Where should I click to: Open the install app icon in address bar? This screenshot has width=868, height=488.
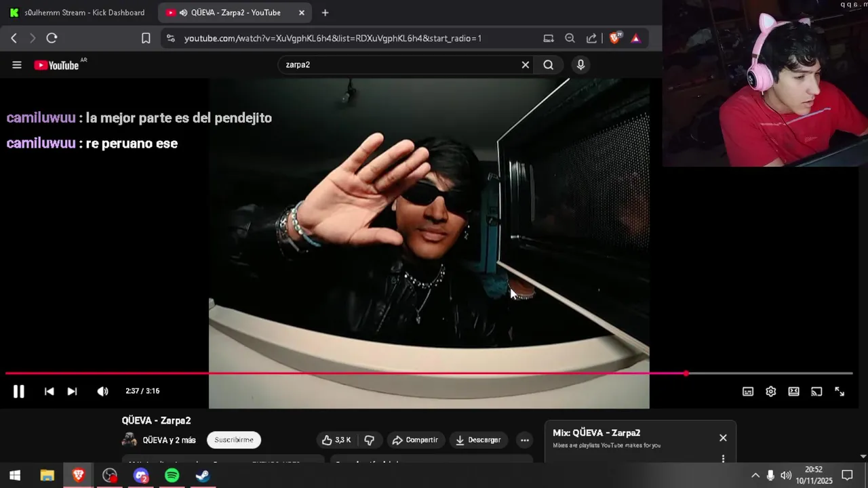pos(549,39)
